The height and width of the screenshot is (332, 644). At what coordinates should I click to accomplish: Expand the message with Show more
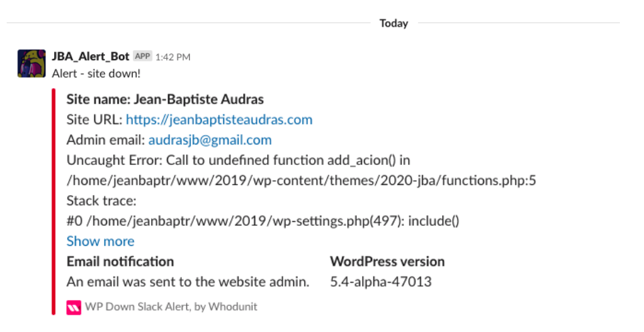(x=100, y=240)
